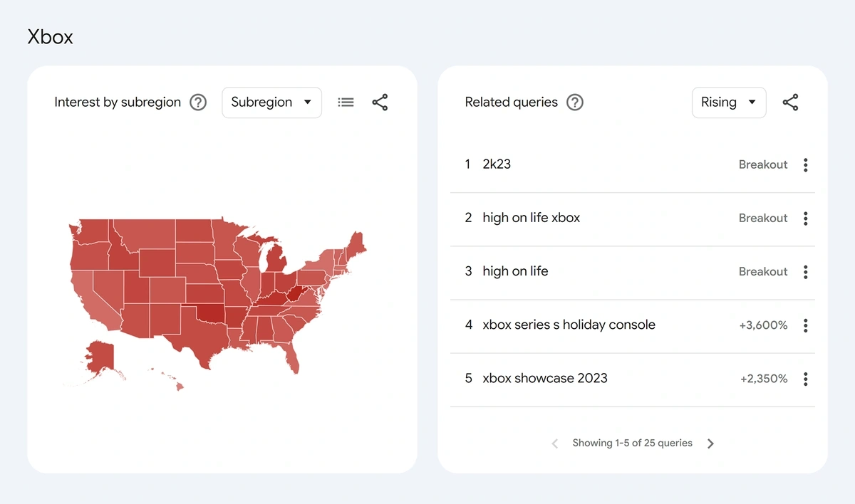855x504 pixels.
Task: Click the +2,350% growth value
Action: tap(764, 379)
